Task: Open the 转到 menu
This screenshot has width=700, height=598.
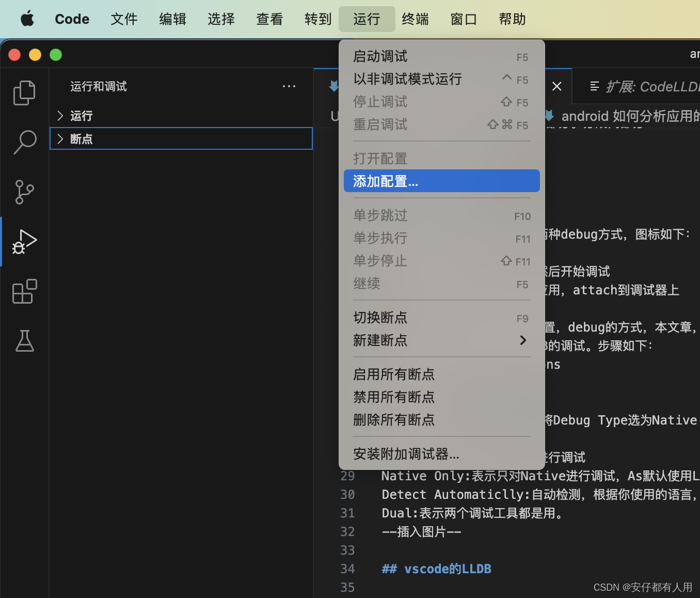Action: coord(318,19)
